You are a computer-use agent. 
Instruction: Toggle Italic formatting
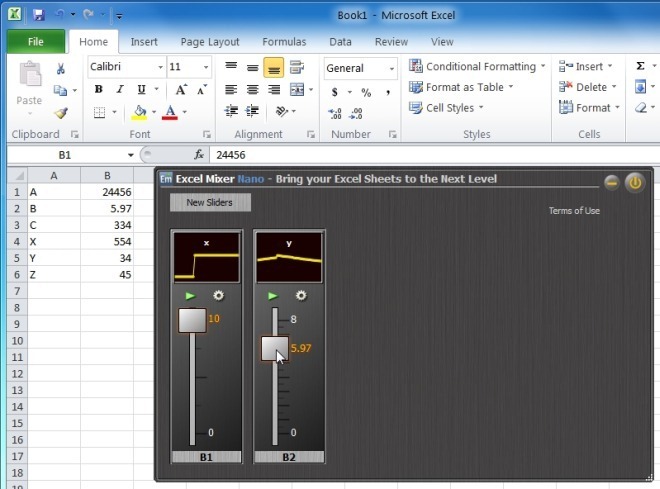click(x=120, y=89)
